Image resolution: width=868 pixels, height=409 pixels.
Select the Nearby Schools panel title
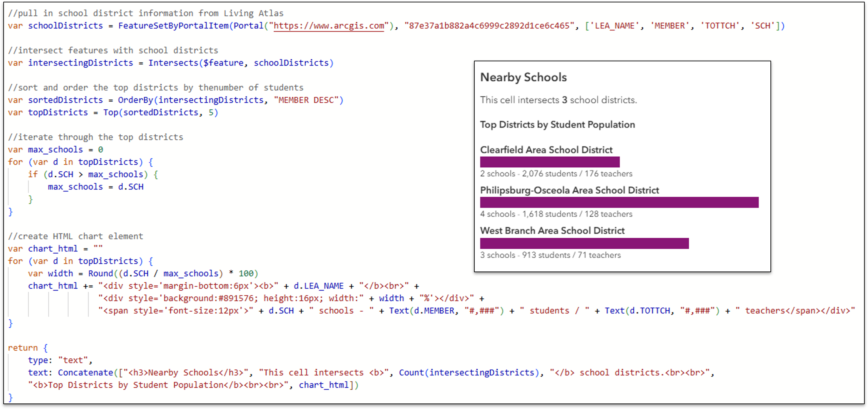click(x=523, y=77)
